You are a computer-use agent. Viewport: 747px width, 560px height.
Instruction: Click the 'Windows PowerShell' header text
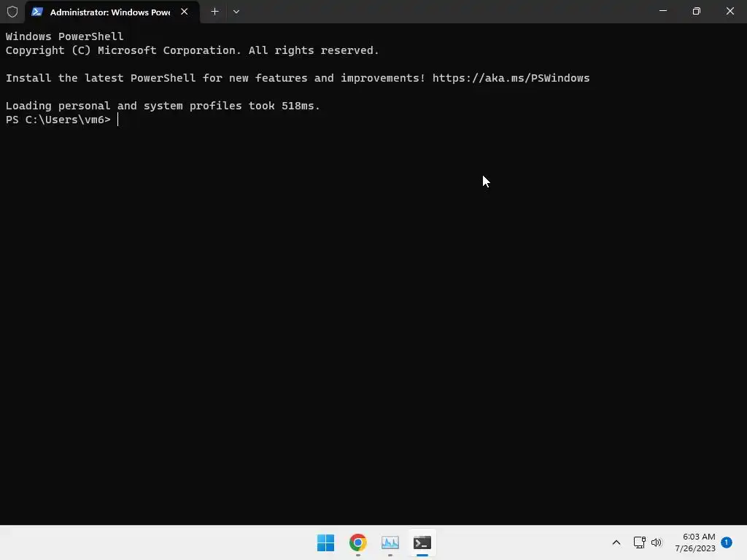tap(64, 36)
